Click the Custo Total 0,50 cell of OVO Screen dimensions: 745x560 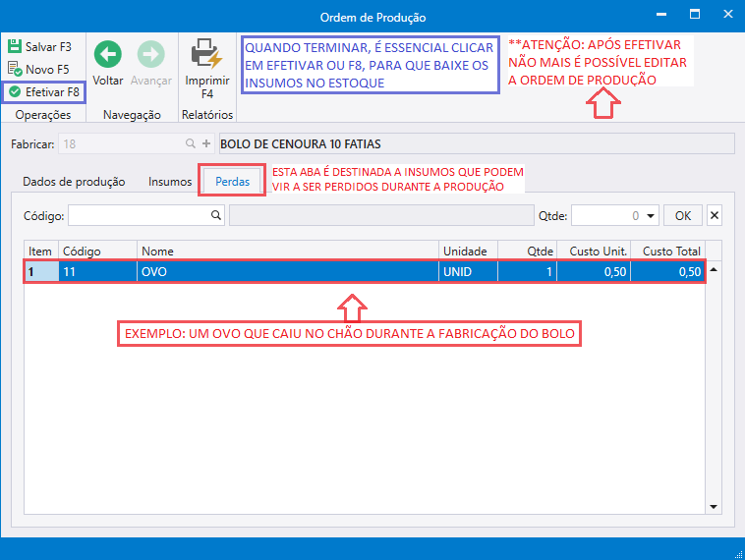(667, 272)
